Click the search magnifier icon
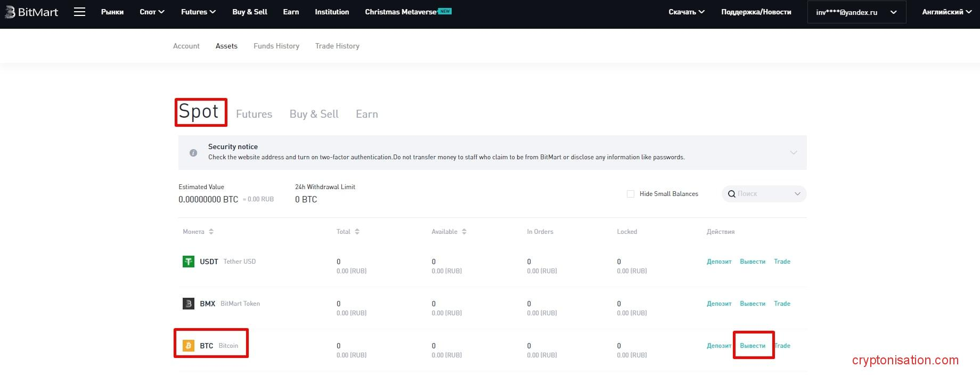980x375 pixels. click(732, 194)
